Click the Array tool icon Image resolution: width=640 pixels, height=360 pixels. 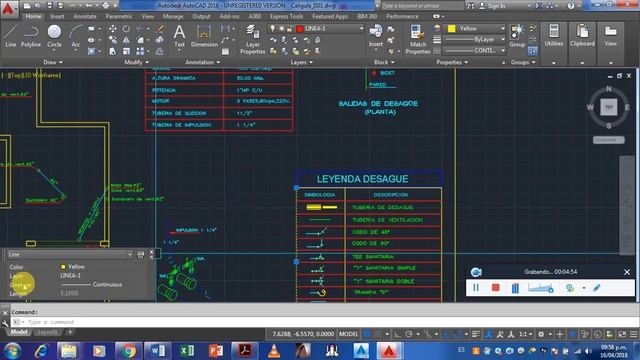coord(140,51)
